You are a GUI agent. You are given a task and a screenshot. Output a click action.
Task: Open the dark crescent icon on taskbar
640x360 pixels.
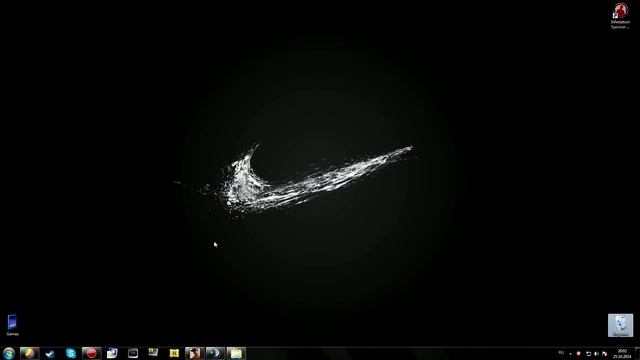[215, 353]
